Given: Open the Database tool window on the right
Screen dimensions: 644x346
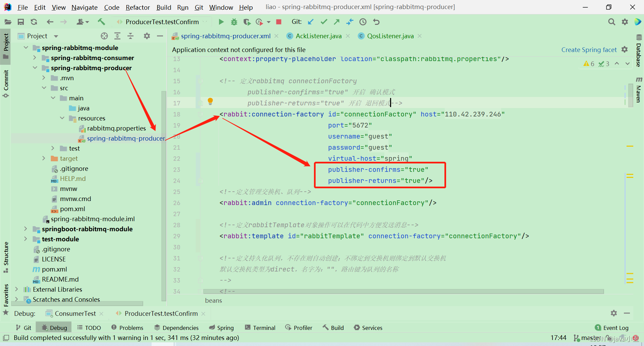Looking at the screenshot, I should [x=639, y=51].
